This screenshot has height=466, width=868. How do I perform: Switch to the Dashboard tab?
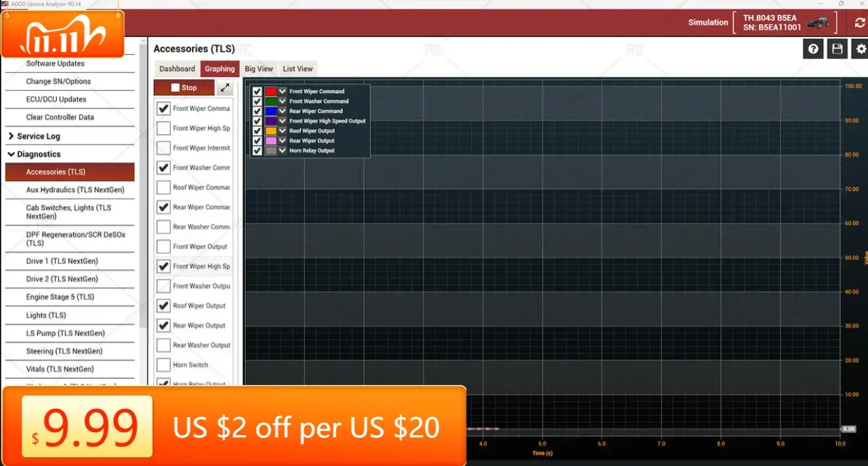(x=177, y=69)
